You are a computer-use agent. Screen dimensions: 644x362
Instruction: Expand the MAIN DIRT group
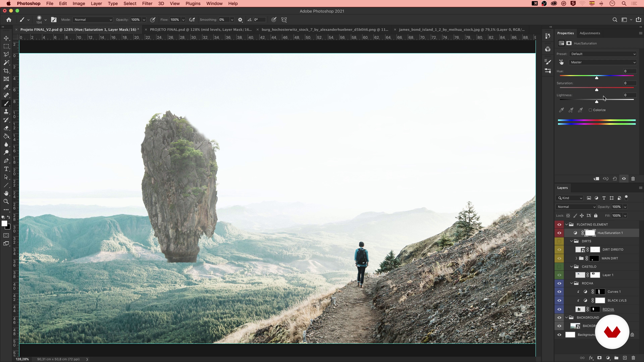pos(576,258)
